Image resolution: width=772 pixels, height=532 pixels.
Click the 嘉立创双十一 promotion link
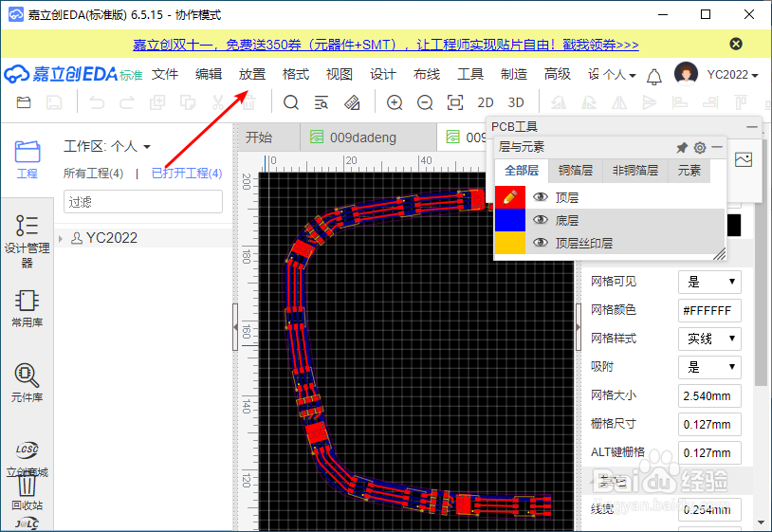click(x=385, y=45)
